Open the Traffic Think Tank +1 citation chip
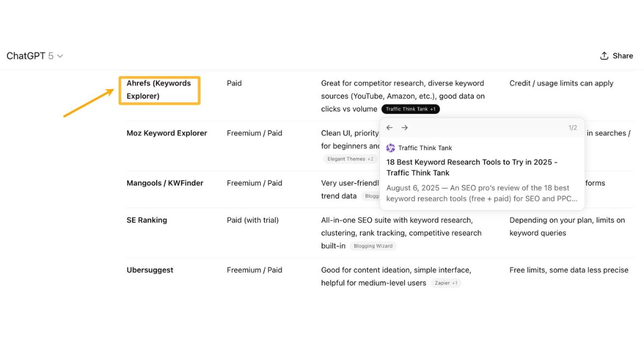Image resolution: width=644 pixels, height=337 pixels. pos(411,109)
